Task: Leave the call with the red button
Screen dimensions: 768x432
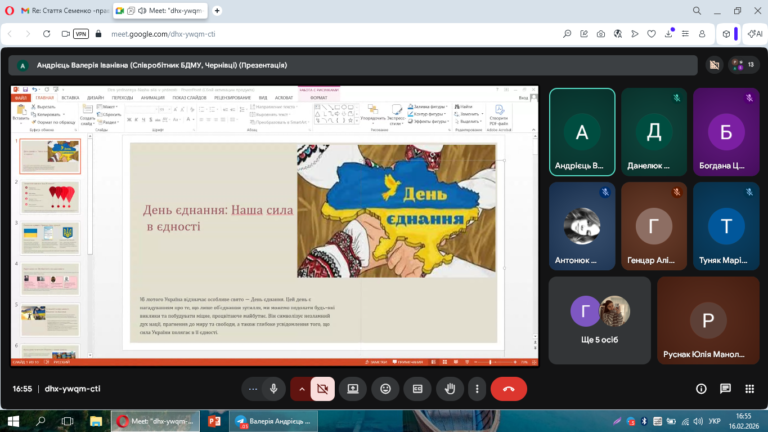Action: [508, 388]
